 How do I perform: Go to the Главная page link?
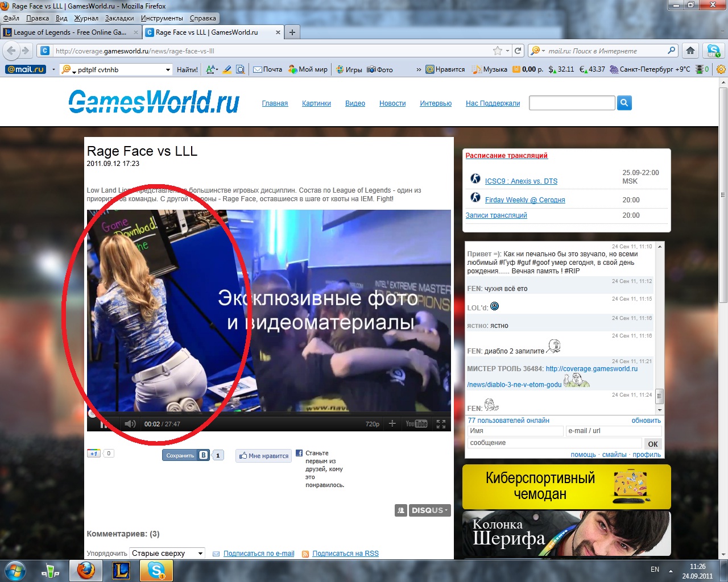[275, 103]
